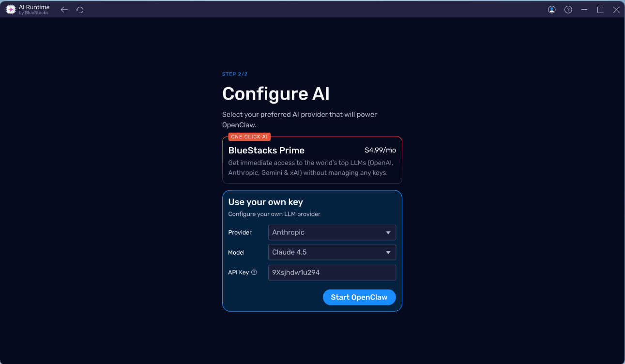Viewport: 625px width, 364px height.
Task: Reload the page with refresh icon
Action: 80,10
